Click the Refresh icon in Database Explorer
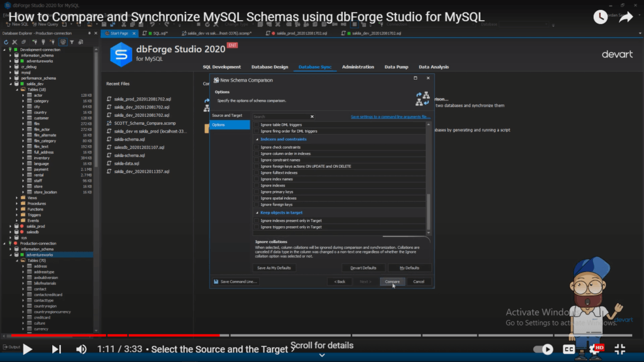This screenshot has height=362, width=644. [6, 42]
